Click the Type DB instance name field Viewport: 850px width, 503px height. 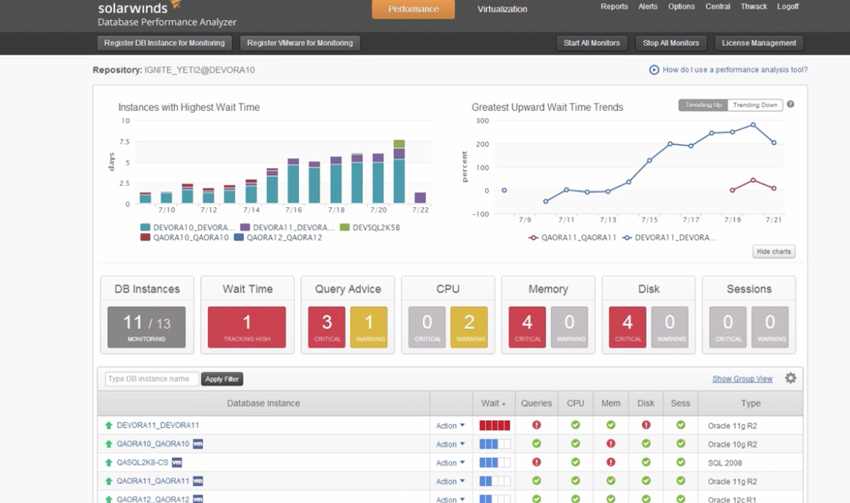(152, 379)
